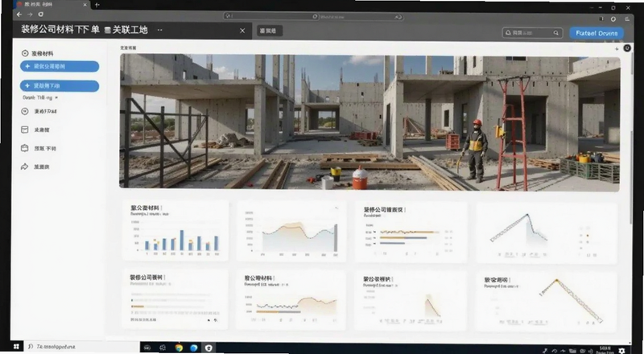Click the magnifier icon in the header search box
Image resolution: width=644 pixels, height=354 pixels.
(x=555, y=33)
